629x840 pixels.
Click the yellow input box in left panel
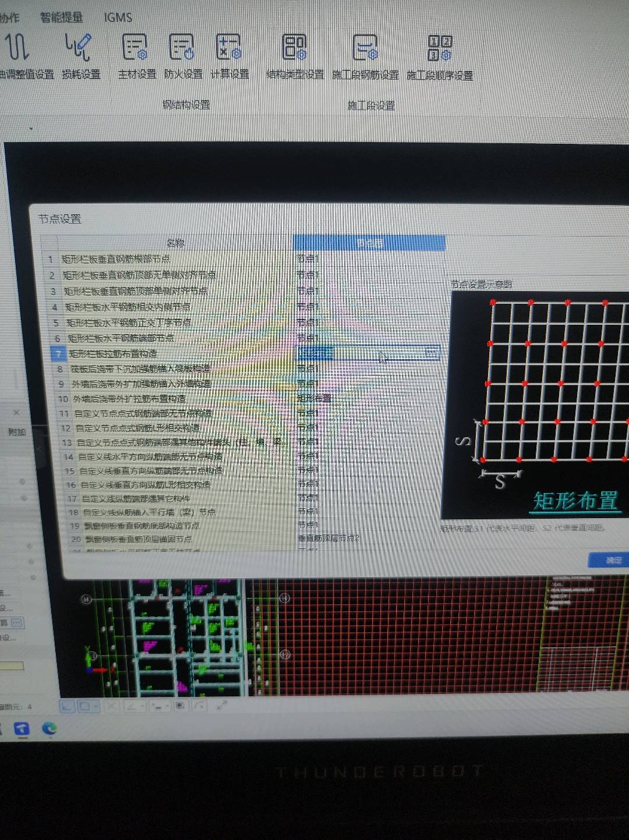point(12,666)
